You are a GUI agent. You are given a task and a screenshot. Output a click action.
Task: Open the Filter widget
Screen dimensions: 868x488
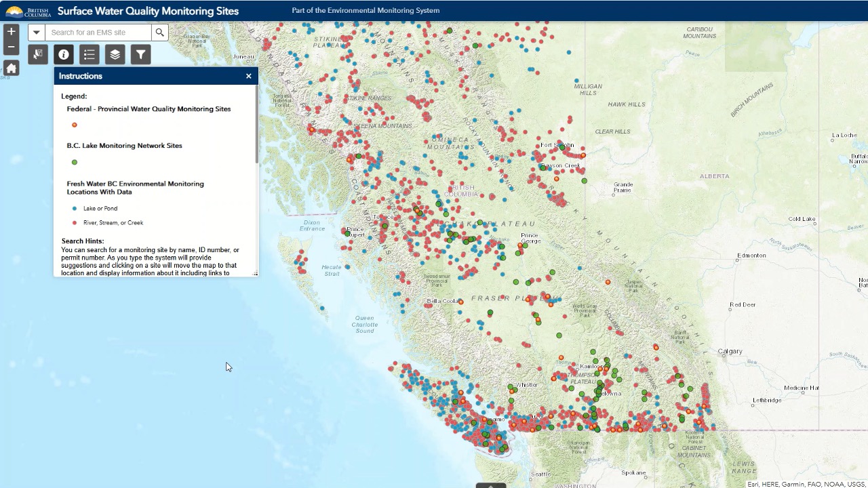140,54
